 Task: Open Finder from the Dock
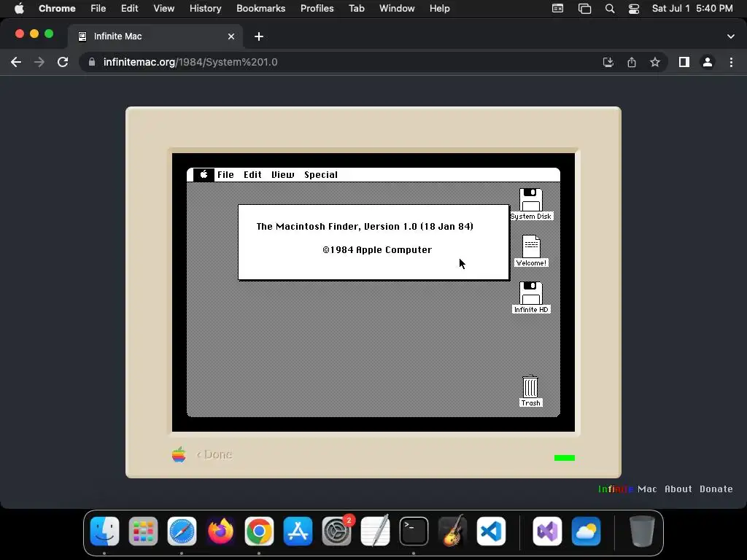pyautogui.click(x=105, y=531)
